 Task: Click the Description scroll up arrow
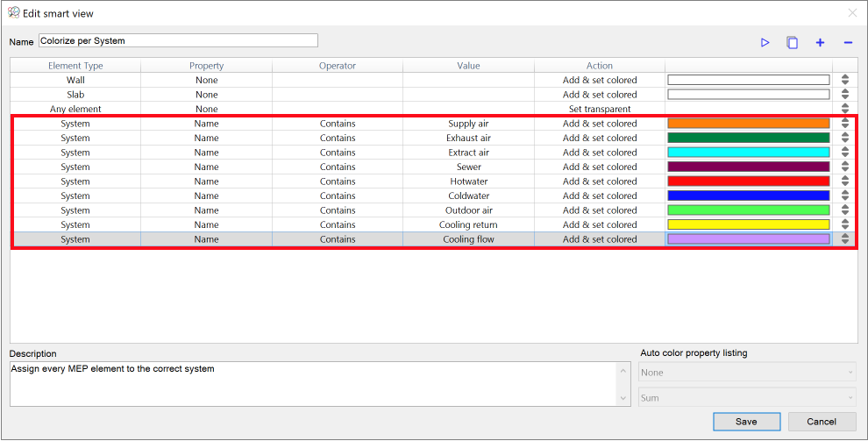[623, 371]
